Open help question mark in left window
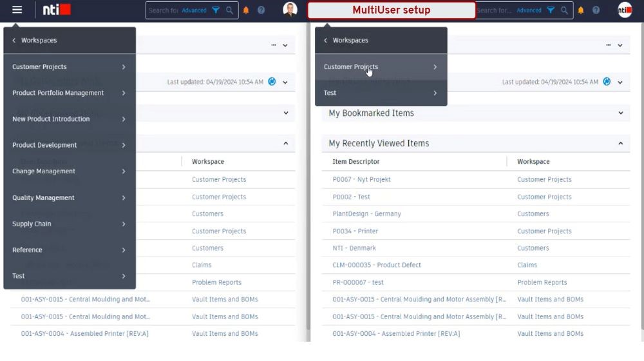This screenshot has height=361, width=644. point(261,10)
